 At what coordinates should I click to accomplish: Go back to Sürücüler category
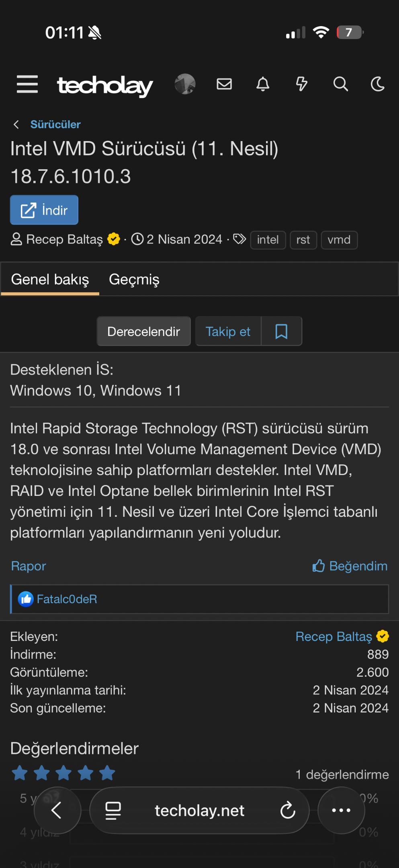tap(55, 125)
